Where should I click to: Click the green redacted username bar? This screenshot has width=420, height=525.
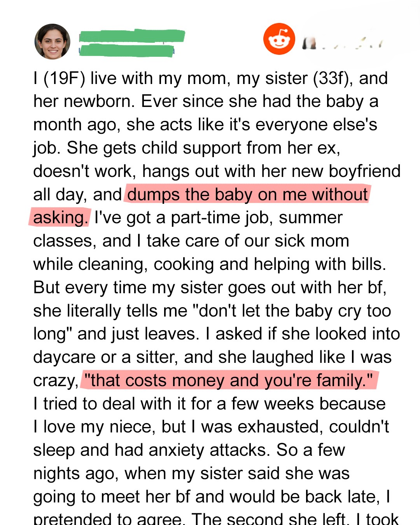coord(131,36)
